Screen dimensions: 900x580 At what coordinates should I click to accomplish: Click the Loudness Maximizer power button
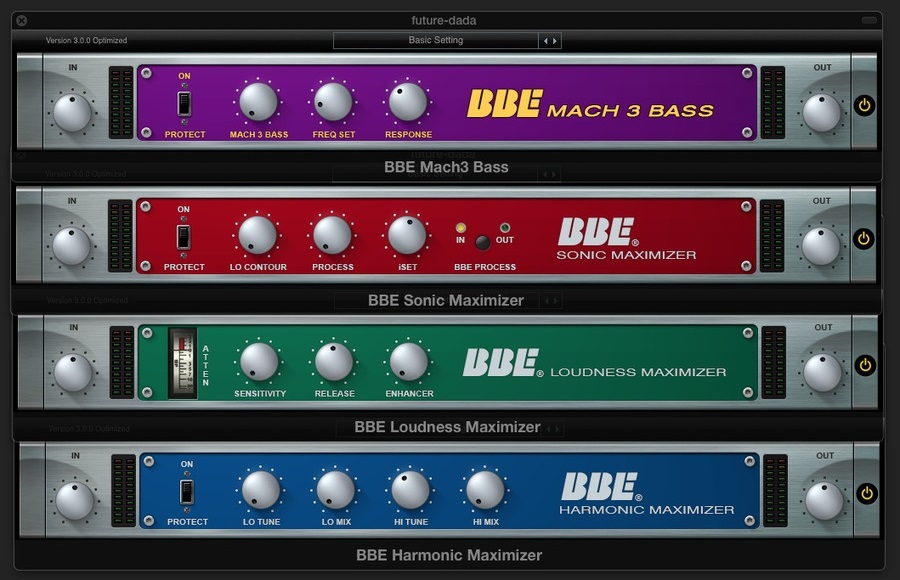(866, 365)
